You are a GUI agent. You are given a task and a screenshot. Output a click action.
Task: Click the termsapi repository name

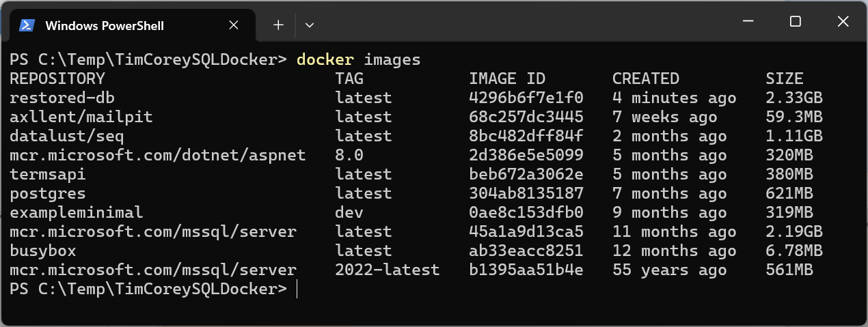point(48,174)
